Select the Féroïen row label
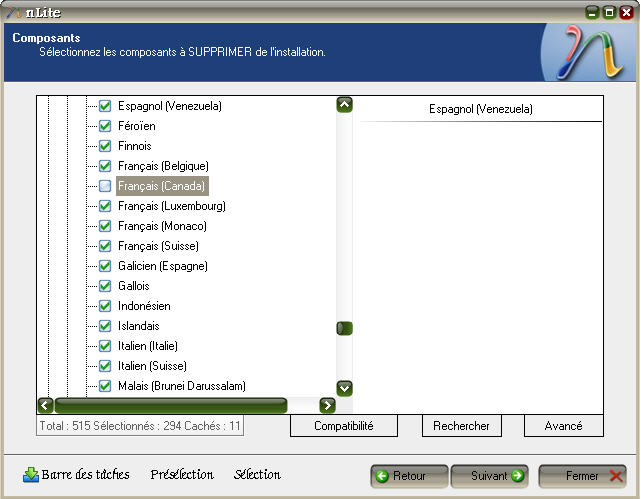Viewport: 641px width, 499px height. click(137, 126)
